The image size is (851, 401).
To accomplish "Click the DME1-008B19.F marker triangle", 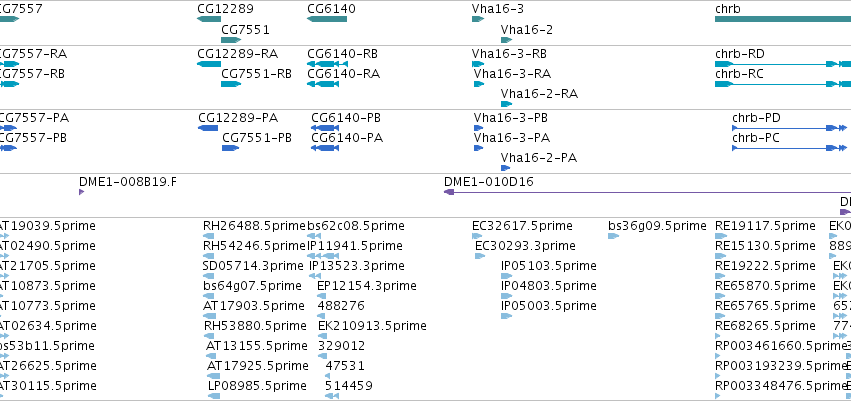I will tap(81, 192).
